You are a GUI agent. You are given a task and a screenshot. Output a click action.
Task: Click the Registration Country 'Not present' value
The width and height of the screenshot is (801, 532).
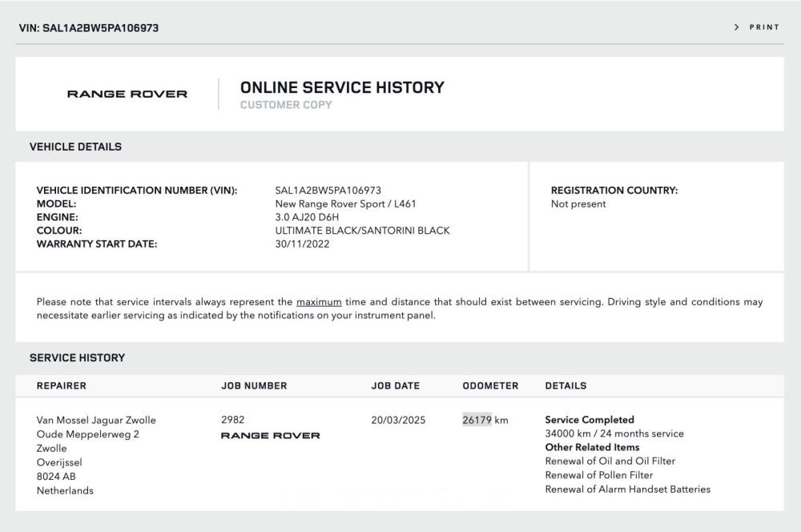pyautogui.click(x=578, y=204)
